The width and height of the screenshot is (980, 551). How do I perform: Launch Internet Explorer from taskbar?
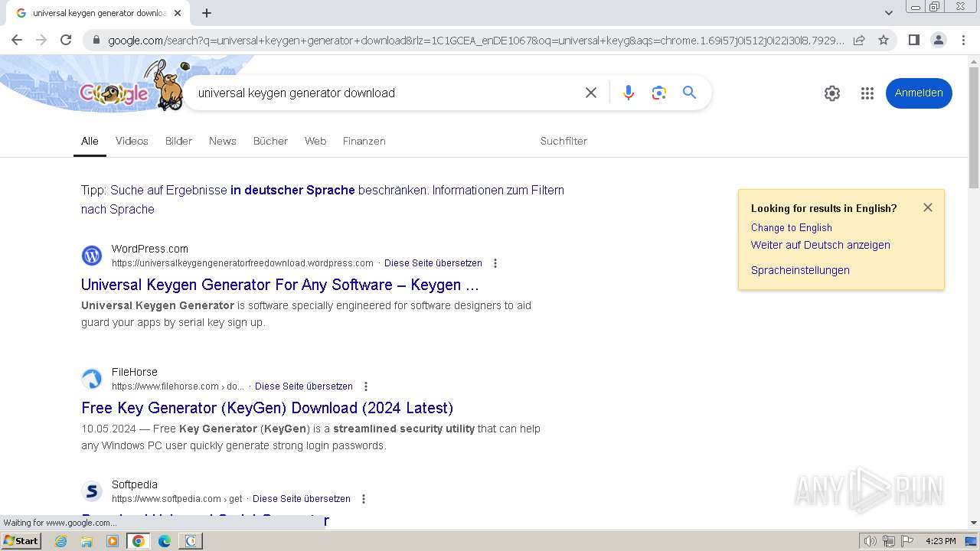pos(61,541)
